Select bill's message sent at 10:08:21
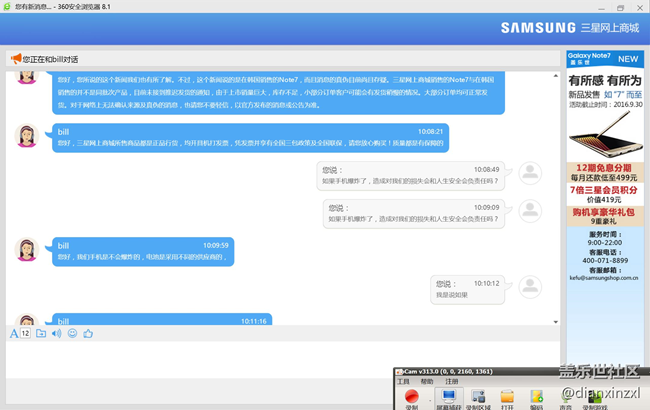Image resolution: width=650 pixels, height=410 pixels. (250, 138)
